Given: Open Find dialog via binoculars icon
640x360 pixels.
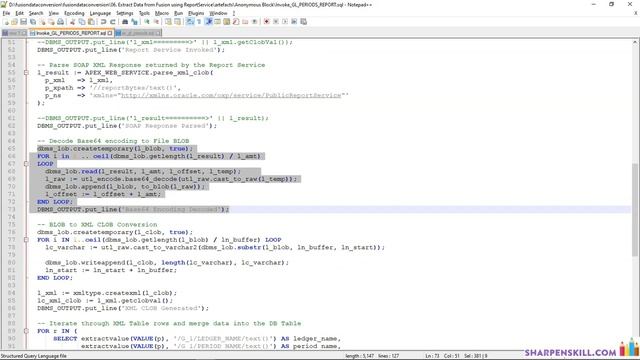Looking at the screenshot, I should [125, 22].
